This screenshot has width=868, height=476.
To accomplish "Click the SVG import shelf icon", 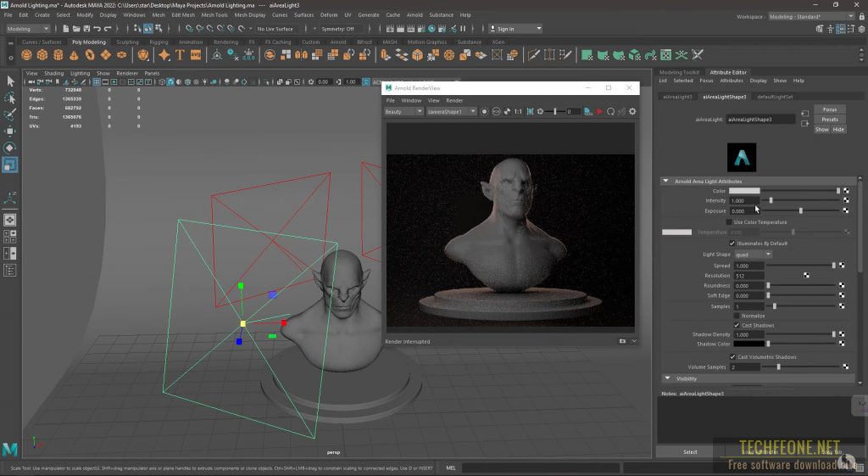I will tap(196, 55).
